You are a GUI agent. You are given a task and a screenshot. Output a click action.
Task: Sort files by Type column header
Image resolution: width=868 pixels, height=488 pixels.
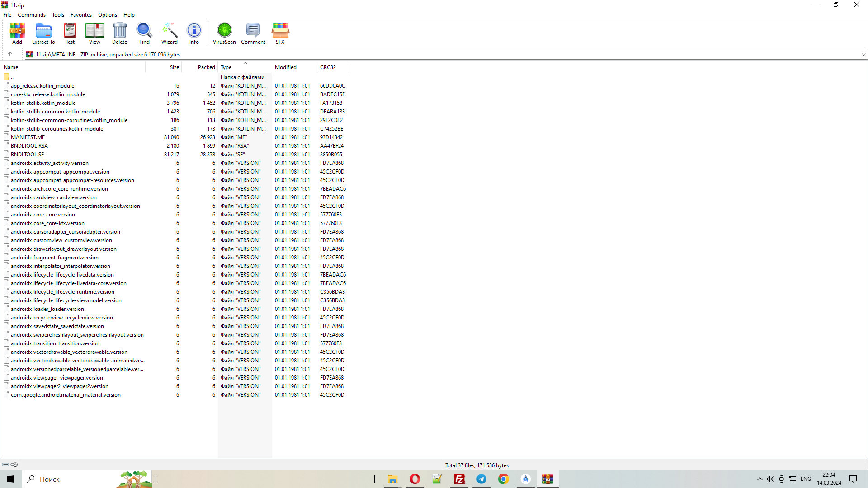pos(244,67)
